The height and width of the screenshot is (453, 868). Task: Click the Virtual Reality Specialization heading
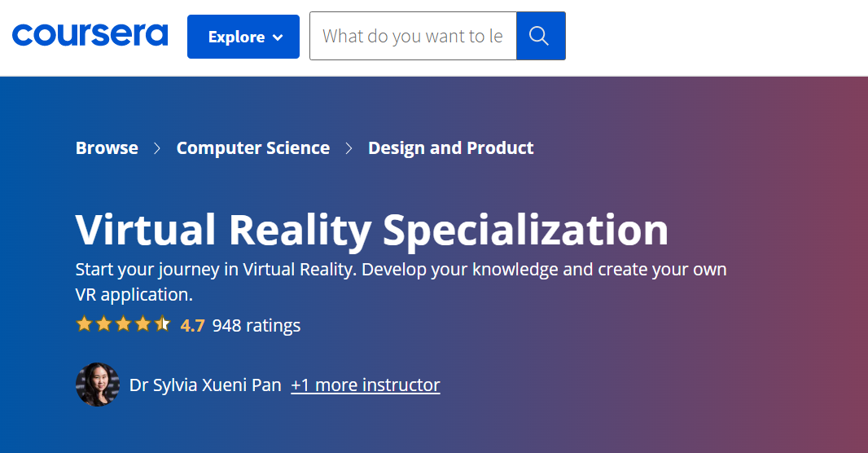click(x=371, y=230)
